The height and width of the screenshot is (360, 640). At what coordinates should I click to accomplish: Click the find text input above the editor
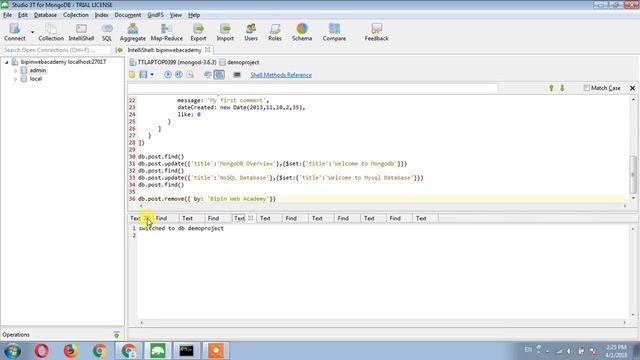click(313, 88)
